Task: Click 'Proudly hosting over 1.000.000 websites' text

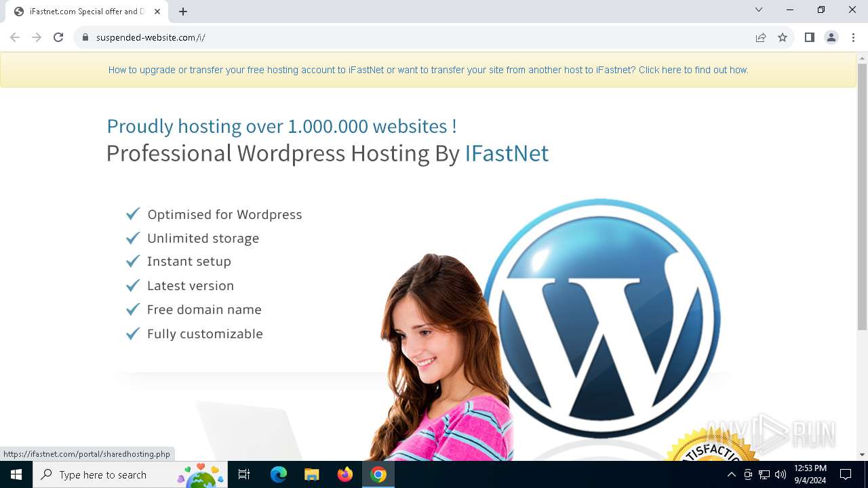Action: pos(281,126)
